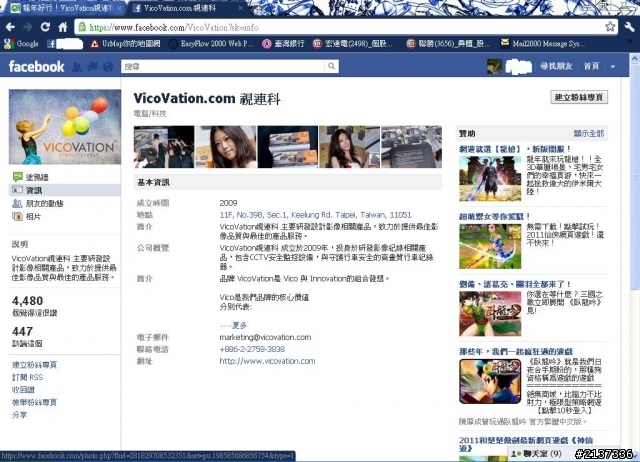The image size is (640, 462).
Task: Open Facebook messages icon
Action: pyautogui.click(x=92, y=67)
